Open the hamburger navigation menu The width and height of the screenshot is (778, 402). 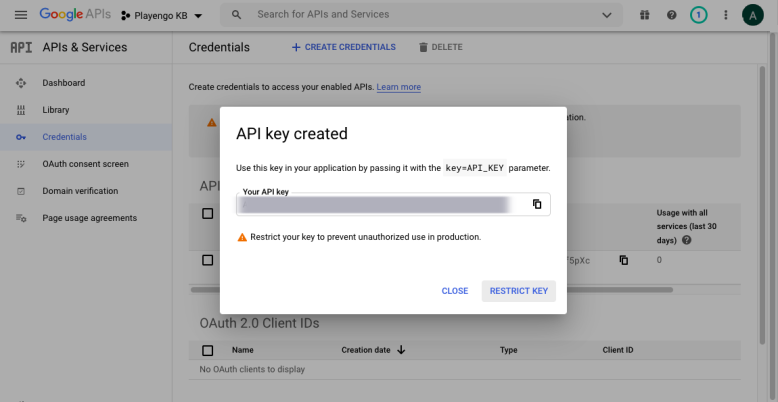click(x=21, y=15)
